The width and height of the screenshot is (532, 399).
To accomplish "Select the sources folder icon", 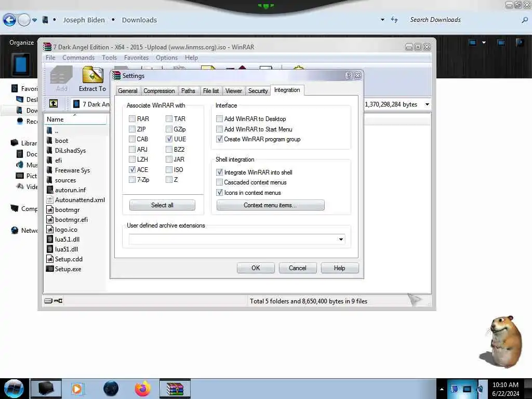I will pos(49,180).
